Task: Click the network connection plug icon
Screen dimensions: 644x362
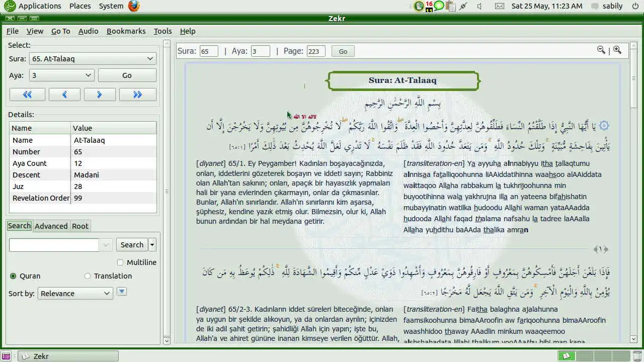Action: click(463, 6)
